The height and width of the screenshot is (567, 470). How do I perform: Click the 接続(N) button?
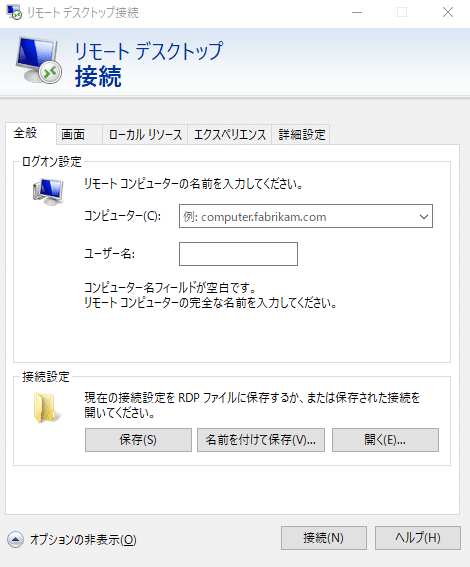tap(324, 538)
